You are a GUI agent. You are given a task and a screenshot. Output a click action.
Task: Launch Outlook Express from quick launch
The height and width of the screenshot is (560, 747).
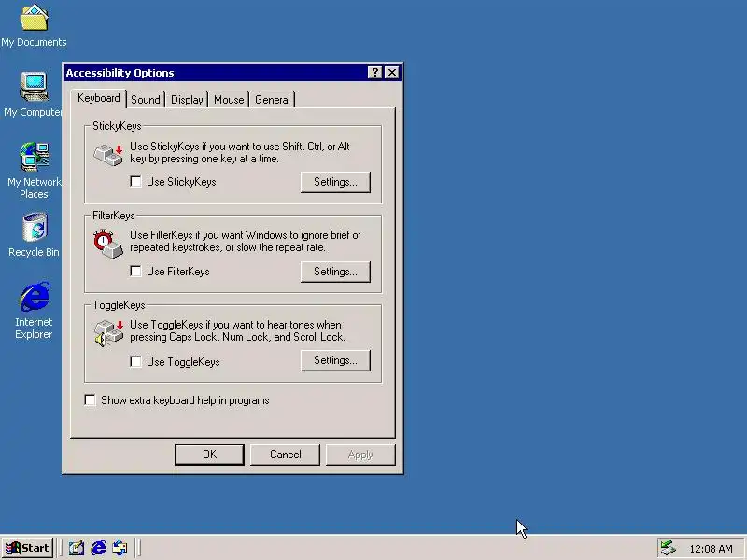point(120,548)
